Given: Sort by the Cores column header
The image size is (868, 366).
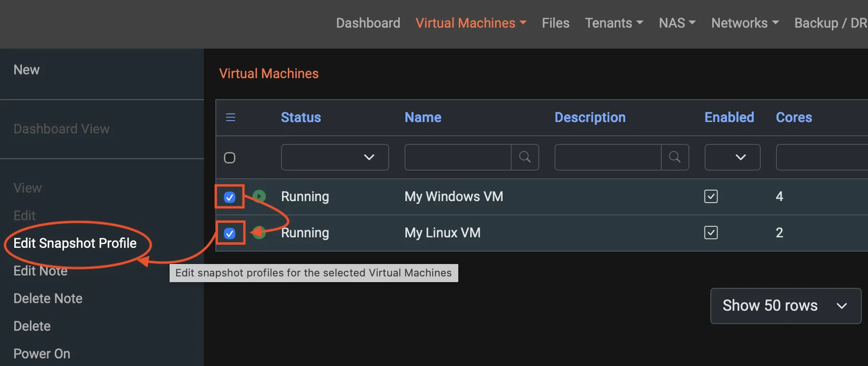Looking at the screenshot, I should pyautogui.click(x=794, y=117).
